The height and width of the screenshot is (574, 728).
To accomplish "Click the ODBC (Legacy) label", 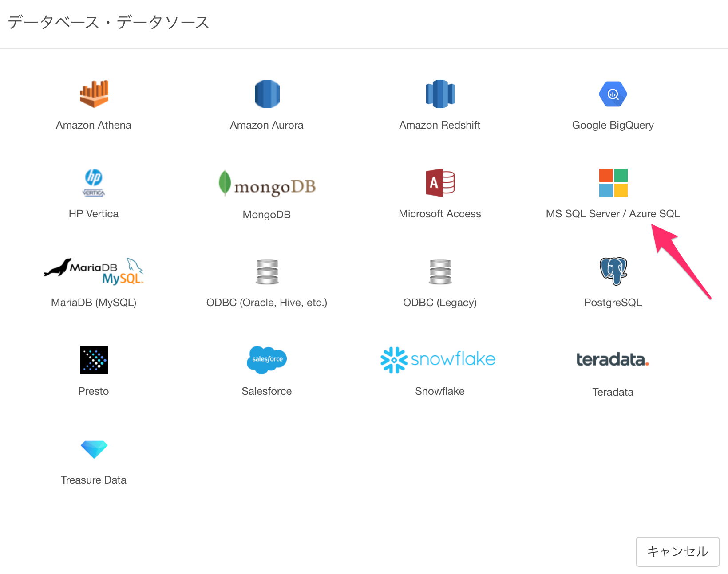I will click(440, 303).
